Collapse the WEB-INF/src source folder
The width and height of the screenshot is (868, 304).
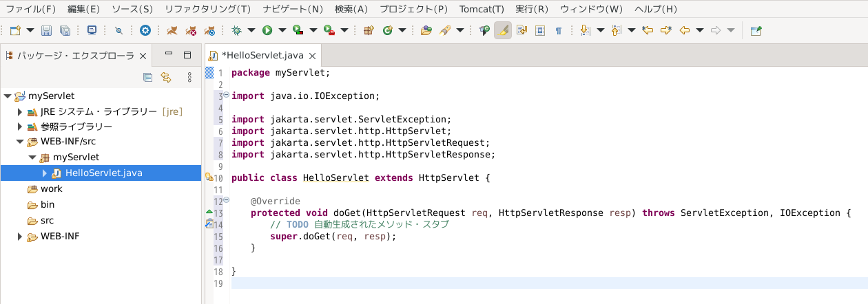[20, 142]
